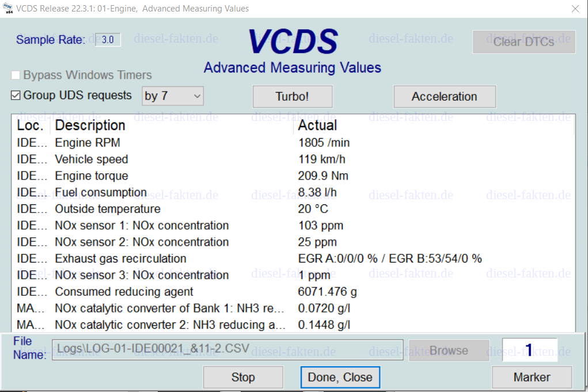Viewport: 588px width, 392px height.
Task: Click the Clear DTCs button
Action: pos(524,41)
